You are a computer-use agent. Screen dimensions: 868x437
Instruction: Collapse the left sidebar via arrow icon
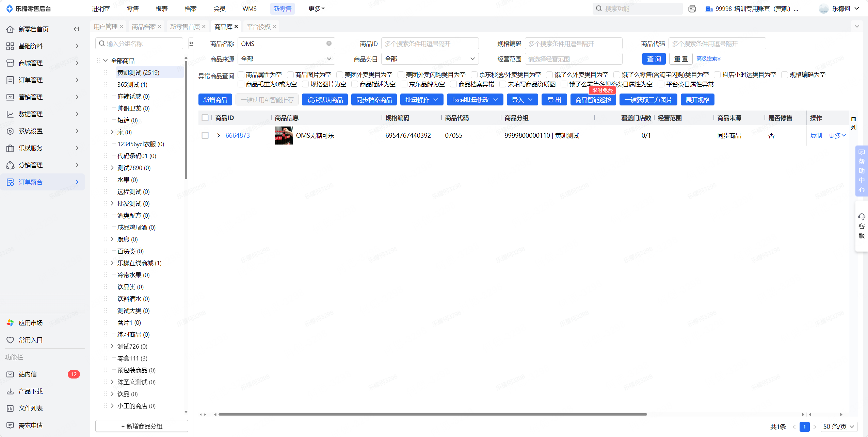(x=76, y=29)
